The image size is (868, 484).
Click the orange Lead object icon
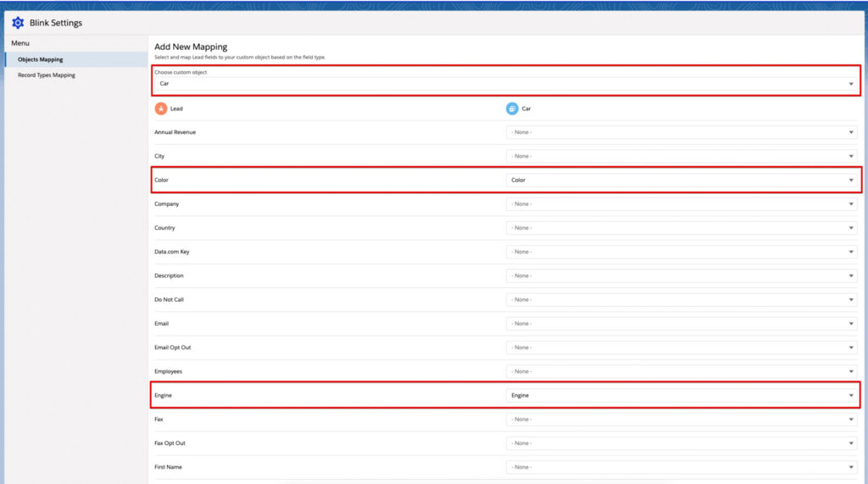coord(160,108)
